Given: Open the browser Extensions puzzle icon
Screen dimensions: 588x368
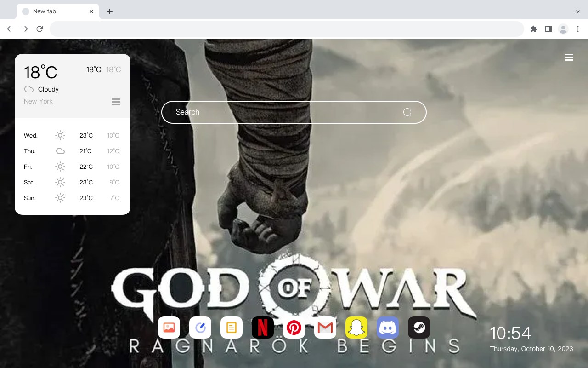Looking at the screenshot, I should click(533, 29).
